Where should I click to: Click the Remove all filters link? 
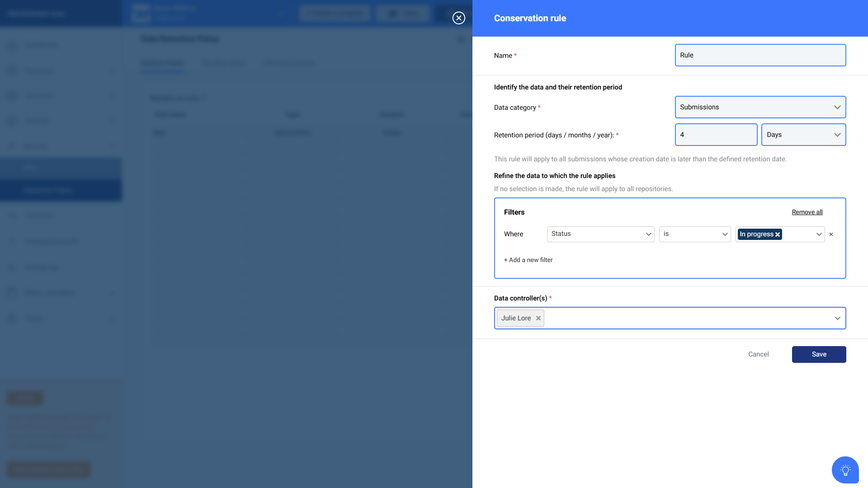[807, 212]
